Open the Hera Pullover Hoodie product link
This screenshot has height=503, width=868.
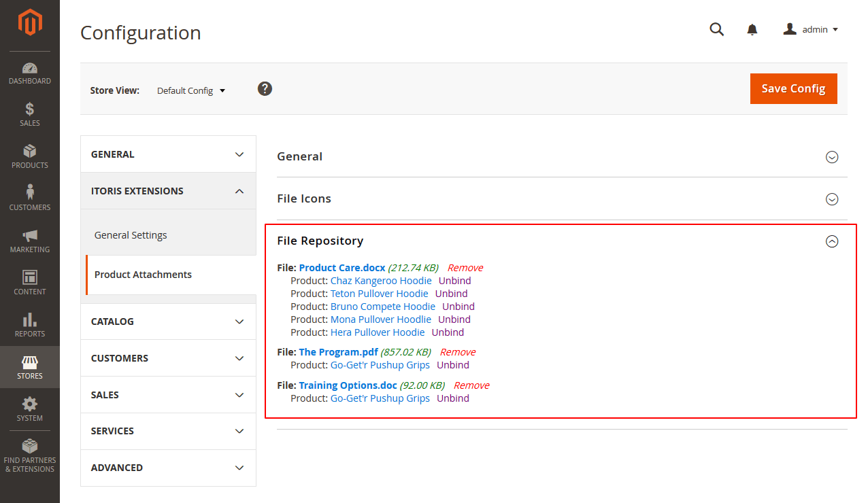[378, 332]
